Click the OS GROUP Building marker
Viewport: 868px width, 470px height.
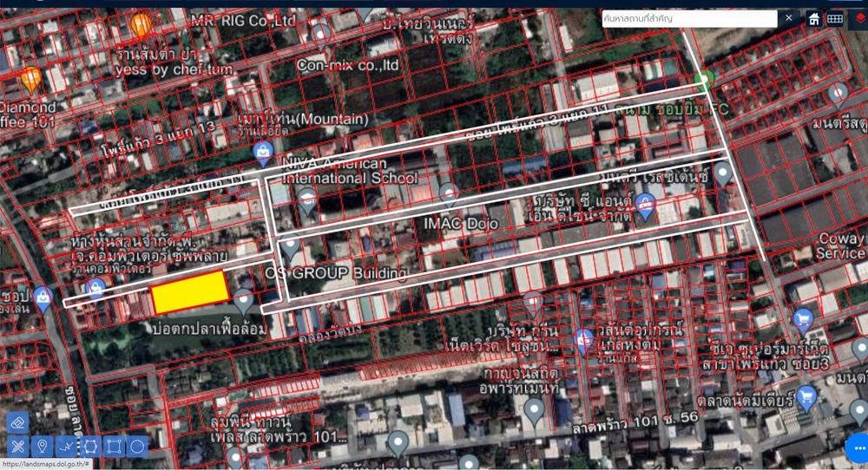click(291, 248)
